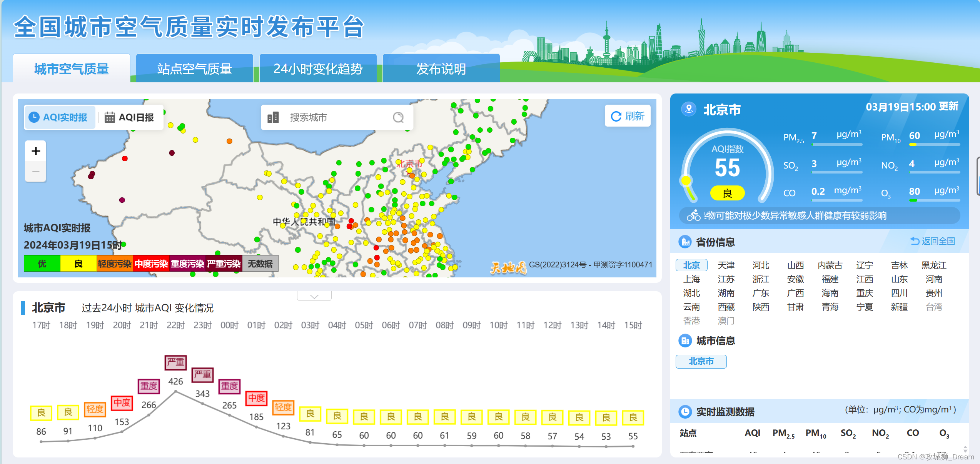Click the AQI指数 55 gauge
Viewport: 980px width, 464px height.
pos(727,166)
